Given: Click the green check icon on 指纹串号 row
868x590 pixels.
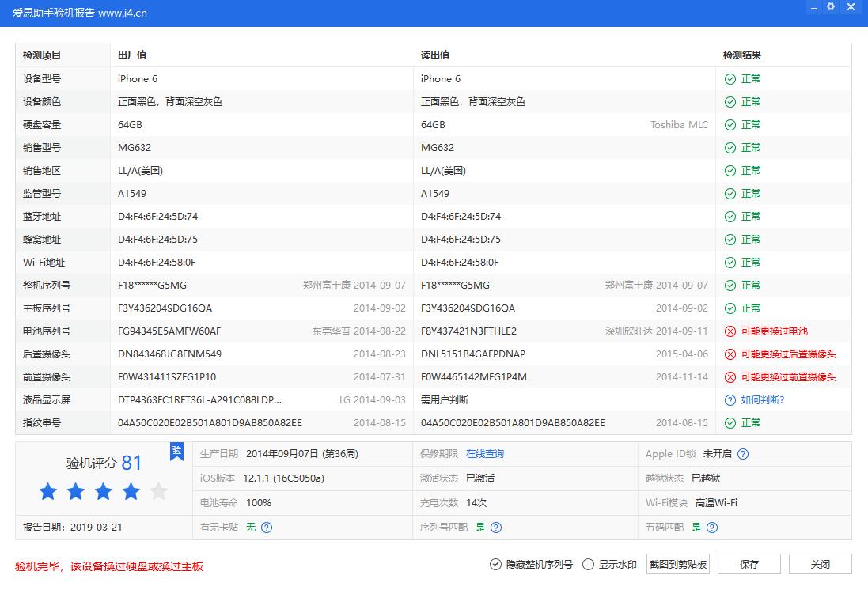Looking at the screenshot, I should point(730,422).
